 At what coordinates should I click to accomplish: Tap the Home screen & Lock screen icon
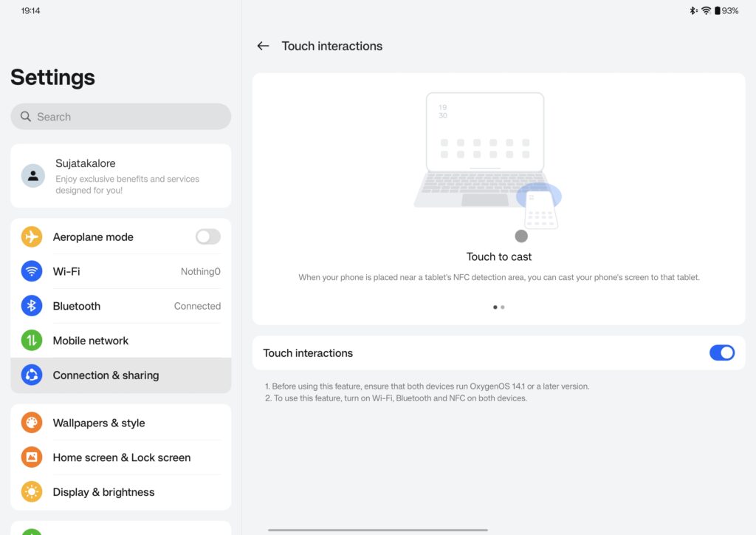(32, 457)
